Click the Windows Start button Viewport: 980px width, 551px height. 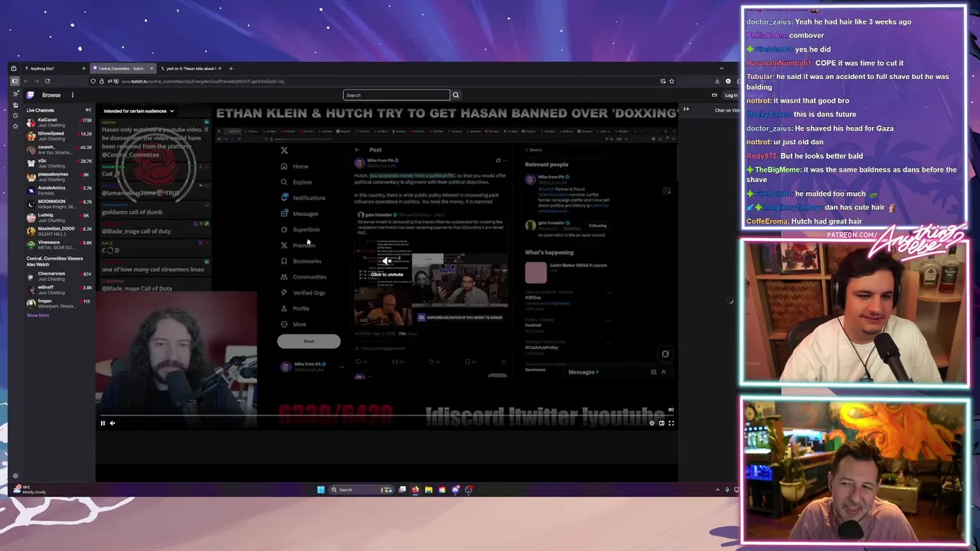click(x=321, y=490)
